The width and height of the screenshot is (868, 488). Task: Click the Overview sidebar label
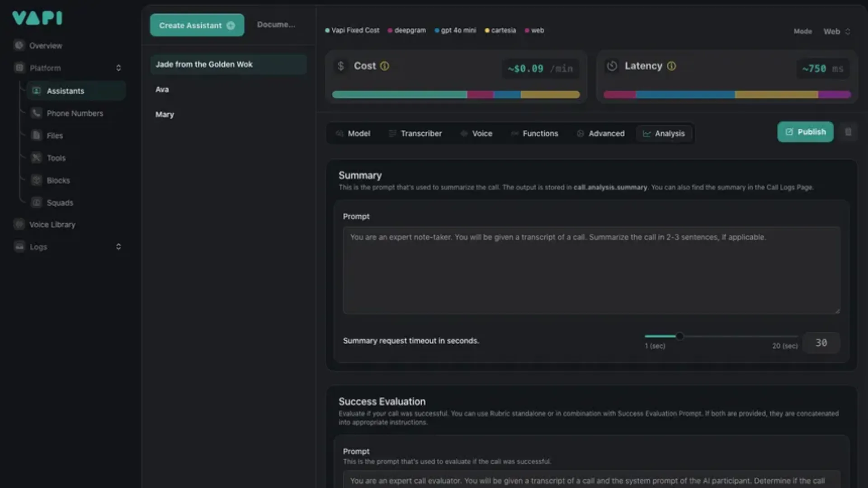(46, 46)
